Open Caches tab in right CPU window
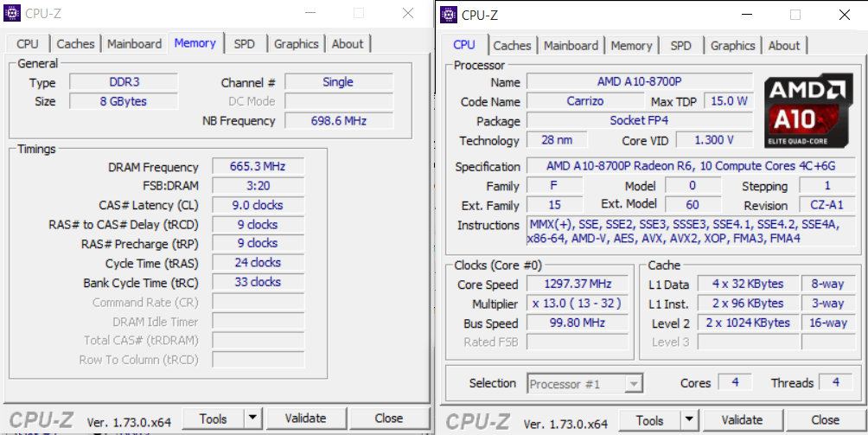This screenshot has height=435, width=868. 513,45
